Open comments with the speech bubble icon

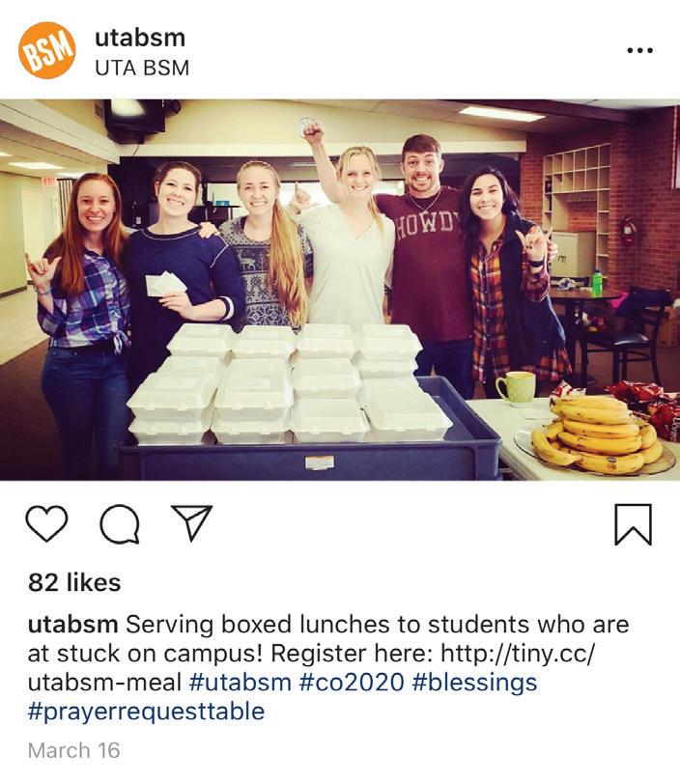tap(120, 524)
